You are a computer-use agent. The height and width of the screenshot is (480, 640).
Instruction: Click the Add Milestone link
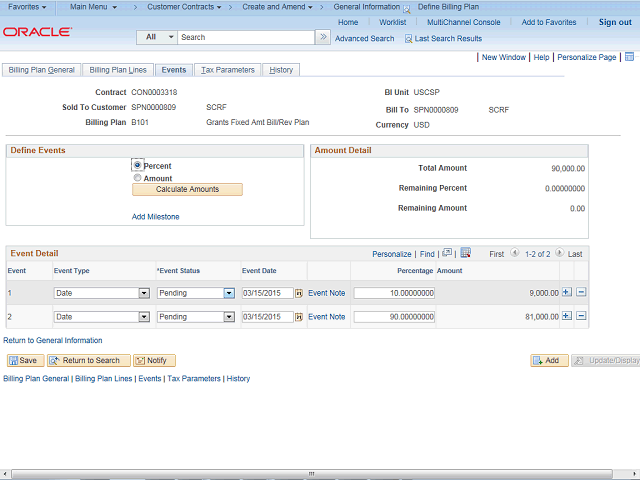click(156, 216)
